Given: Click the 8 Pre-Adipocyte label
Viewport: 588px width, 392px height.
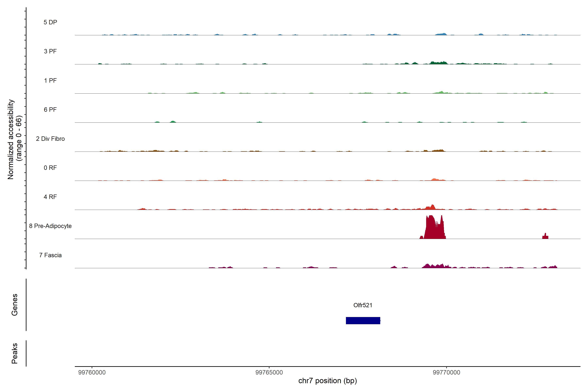Looking at the screenshot, I should [x=50, y=226].
